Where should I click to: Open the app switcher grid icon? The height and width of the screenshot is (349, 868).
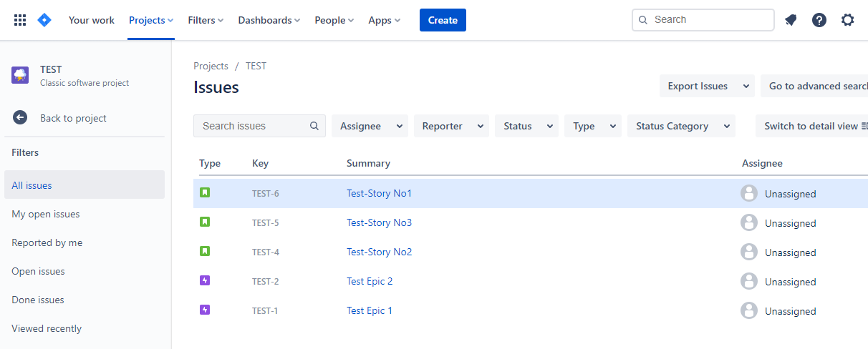(20, 20)
